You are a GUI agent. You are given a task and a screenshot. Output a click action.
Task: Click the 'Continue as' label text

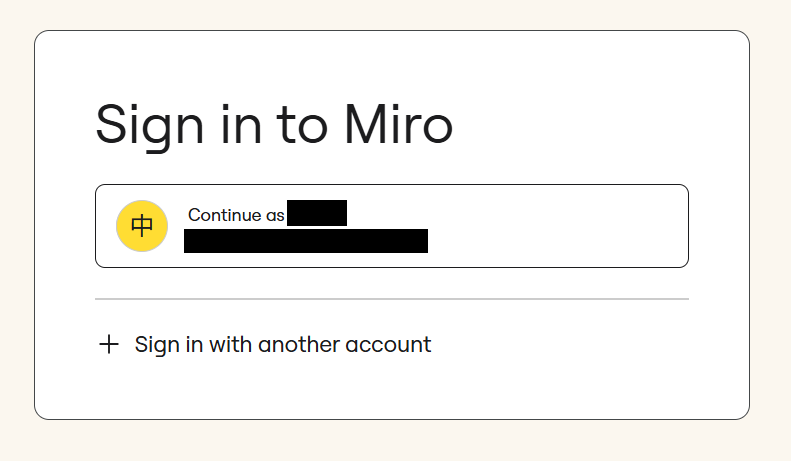(236, 214)
